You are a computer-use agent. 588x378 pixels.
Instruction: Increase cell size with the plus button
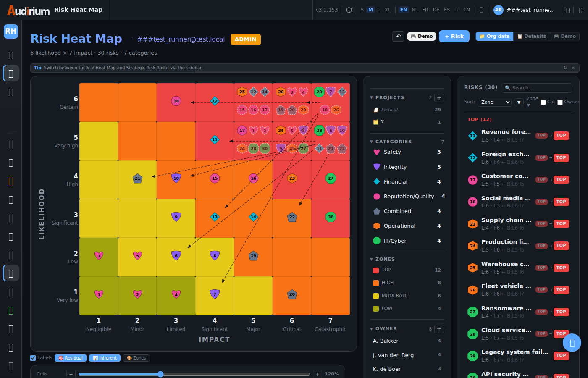[318, 374]
